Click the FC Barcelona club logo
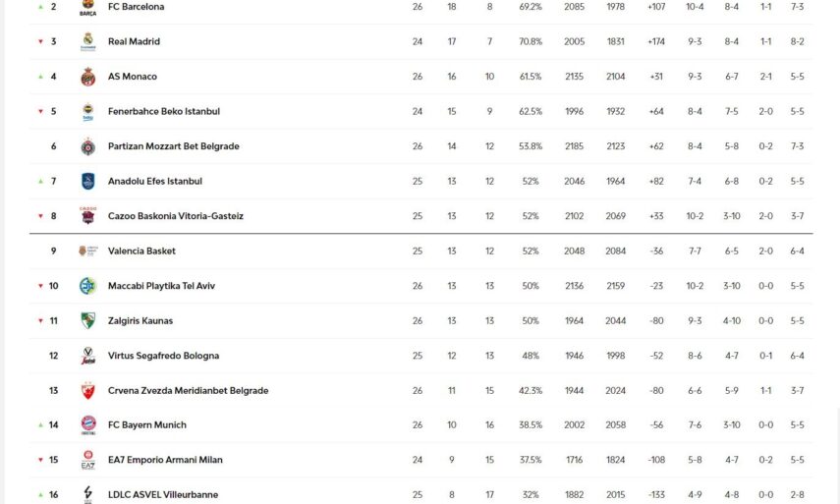This screenshot has height=504, width=840. [x=87, y=8]
